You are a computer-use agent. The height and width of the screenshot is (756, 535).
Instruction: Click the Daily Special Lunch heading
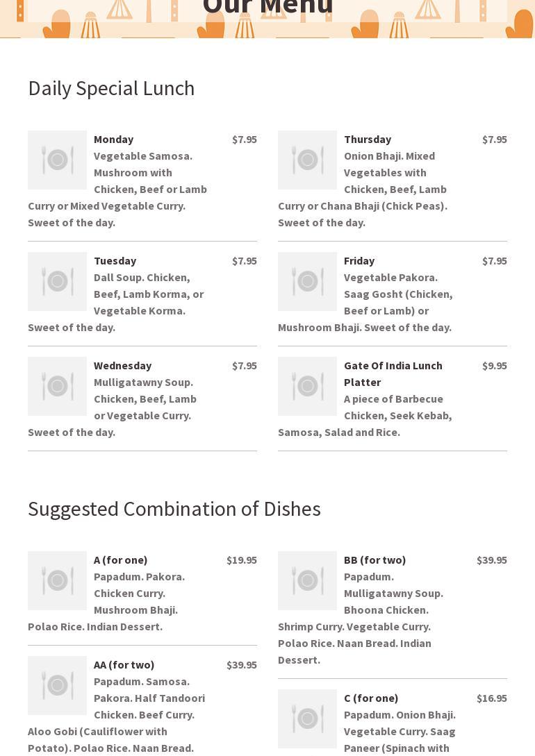click(111, 88)
